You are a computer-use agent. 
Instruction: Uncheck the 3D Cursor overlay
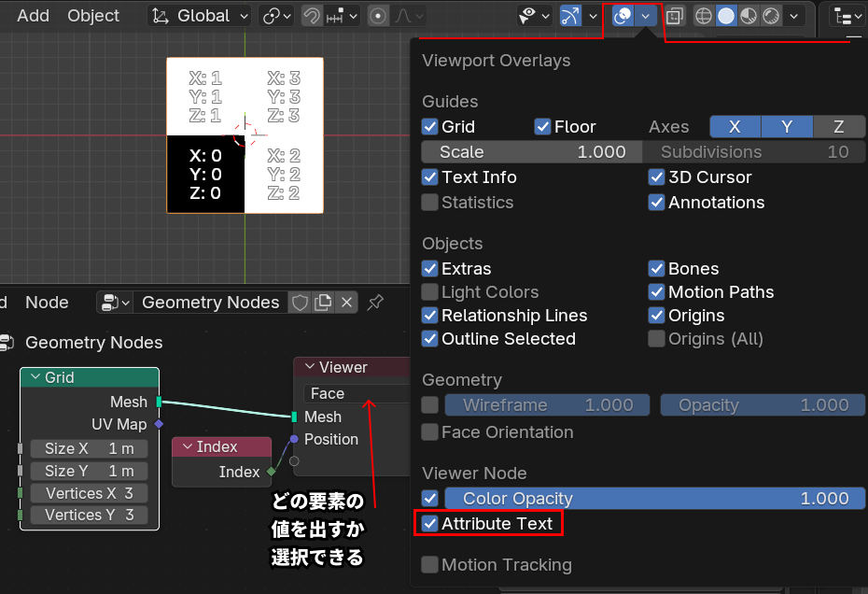(x=657, y=177)
